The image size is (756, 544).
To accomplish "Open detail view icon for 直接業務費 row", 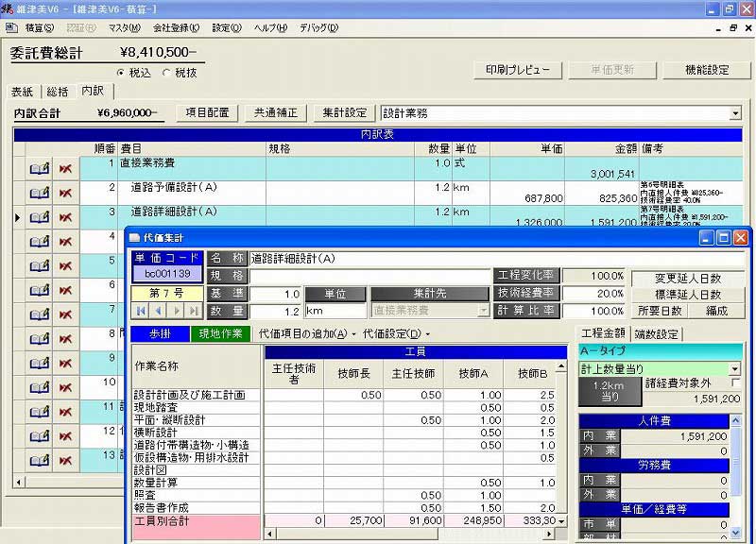I will [x=38, y=170].
